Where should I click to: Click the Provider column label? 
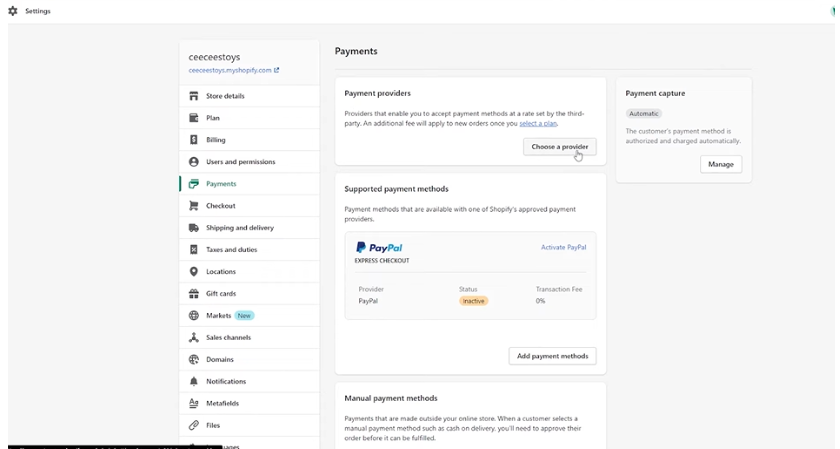(371, 289)
